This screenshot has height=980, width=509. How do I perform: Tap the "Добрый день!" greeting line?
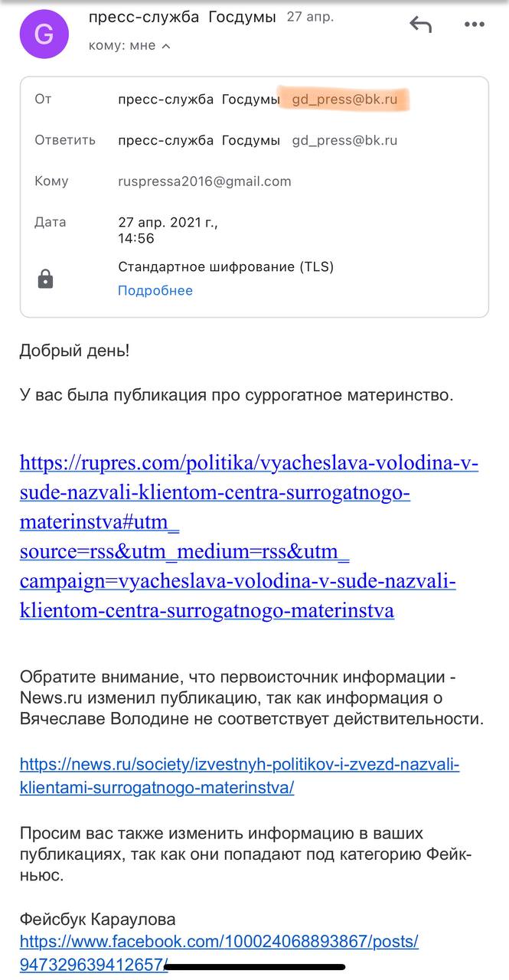[75, 351]
